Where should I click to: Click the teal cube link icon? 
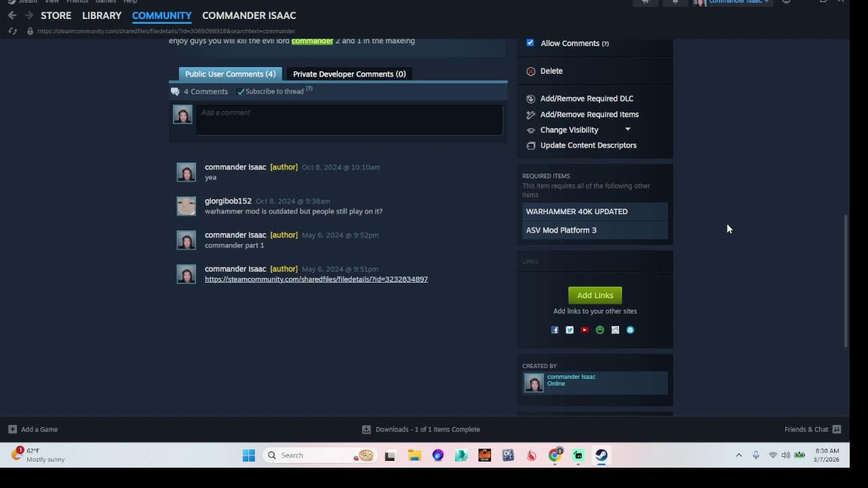pos(630,330)
